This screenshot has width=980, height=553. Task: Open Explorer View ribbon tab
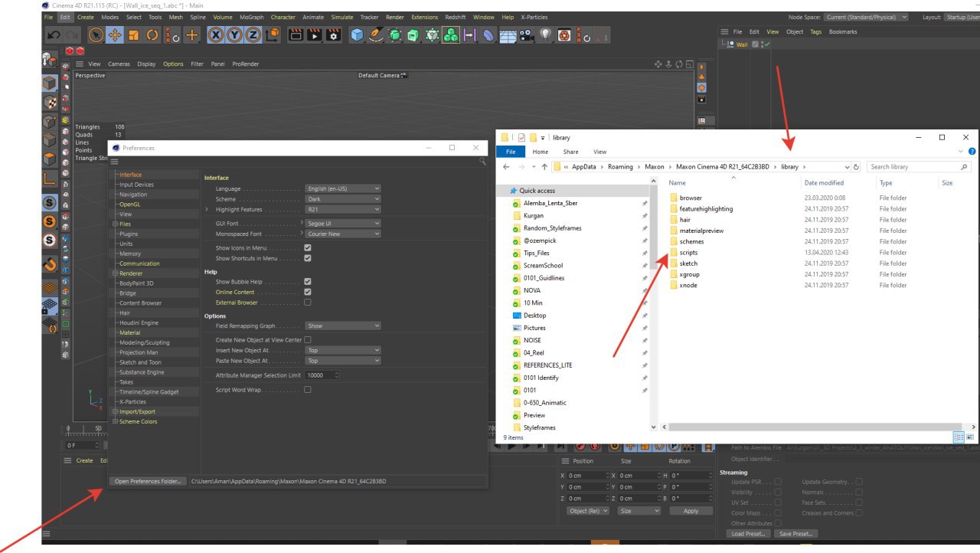pyautogui.click(x=599, y=152)
